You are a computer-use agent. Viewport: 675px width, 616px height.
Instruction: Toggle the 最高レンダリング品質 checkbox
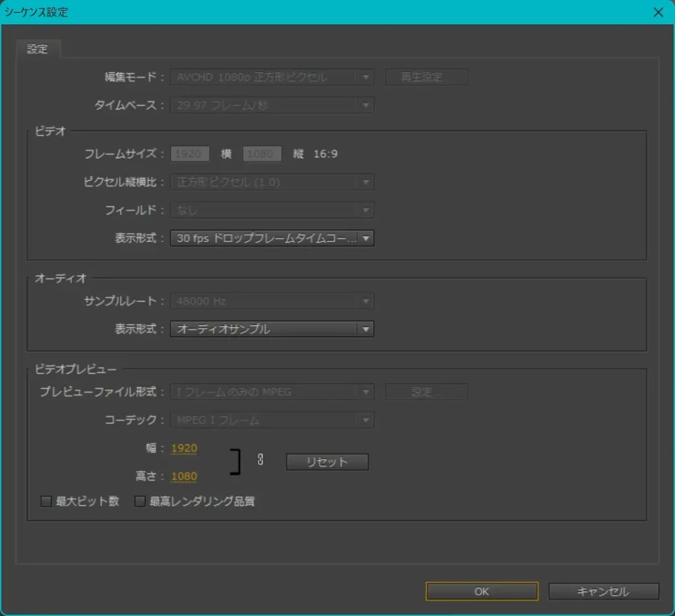coord(140,501)
